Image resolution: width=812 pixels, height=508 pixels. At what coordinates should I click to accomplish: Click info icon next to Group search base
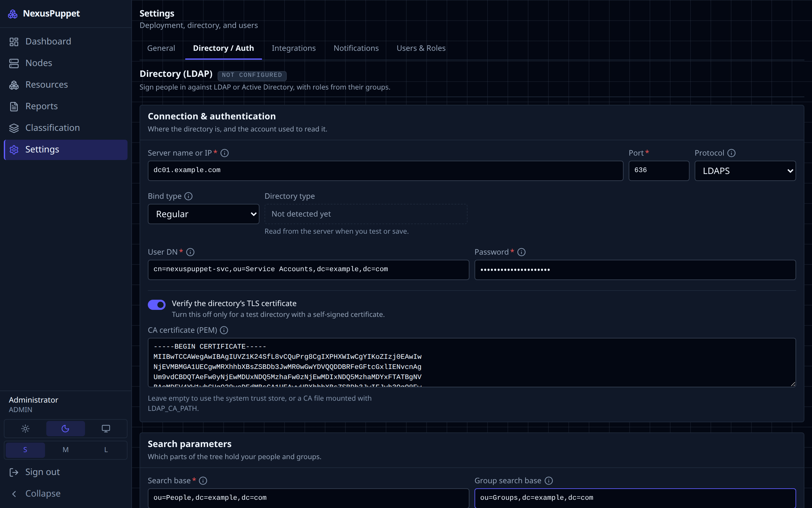549,481
